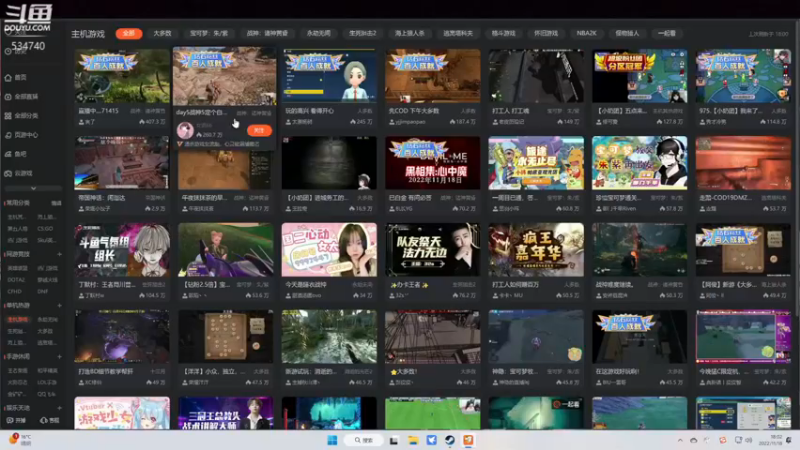Click the 开播 start-streaming icon
This screenshot has height=450, width=800.
pyautogui.click(x=10, y=420)
